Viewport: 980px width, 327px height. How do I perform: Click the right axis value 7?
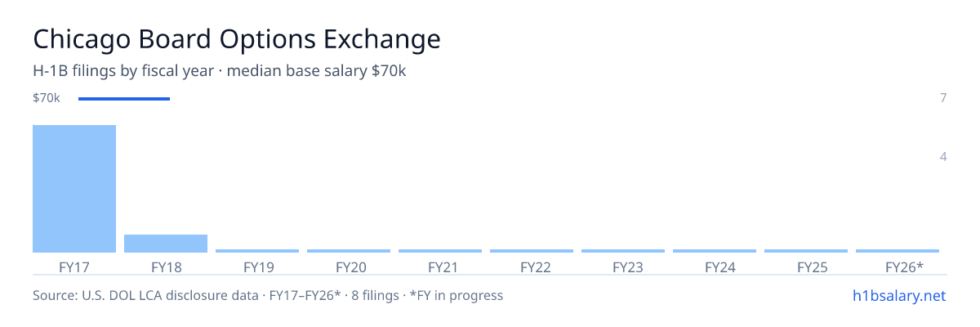click(x=943, y=98)
